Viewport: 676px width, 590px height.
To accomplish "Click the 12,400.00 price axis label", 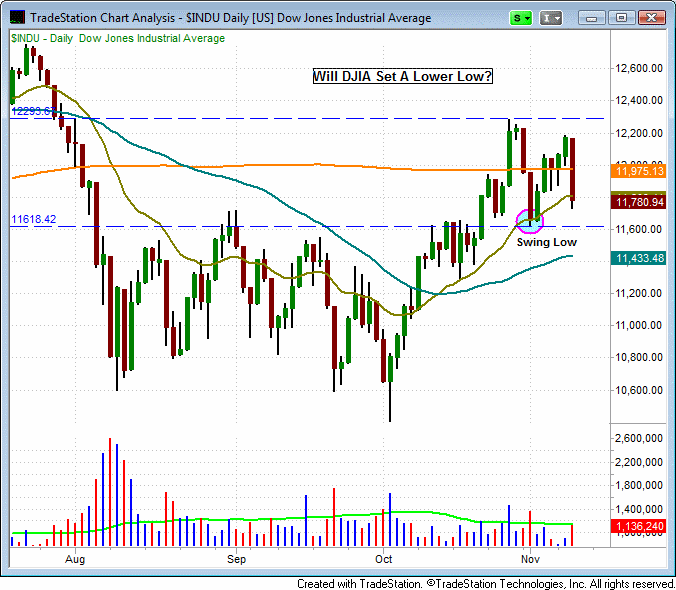I will tap(639, 100).
